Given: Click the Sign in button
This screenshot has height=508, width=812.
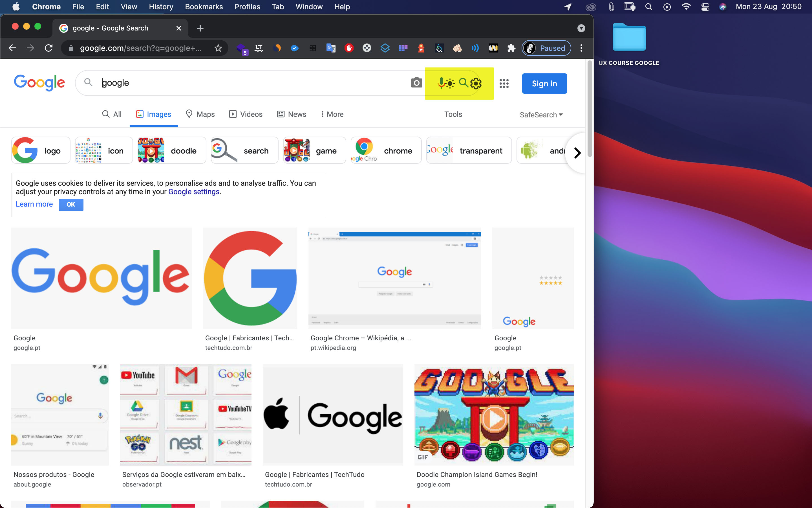Looking at the screenshot, I should 544,83.
